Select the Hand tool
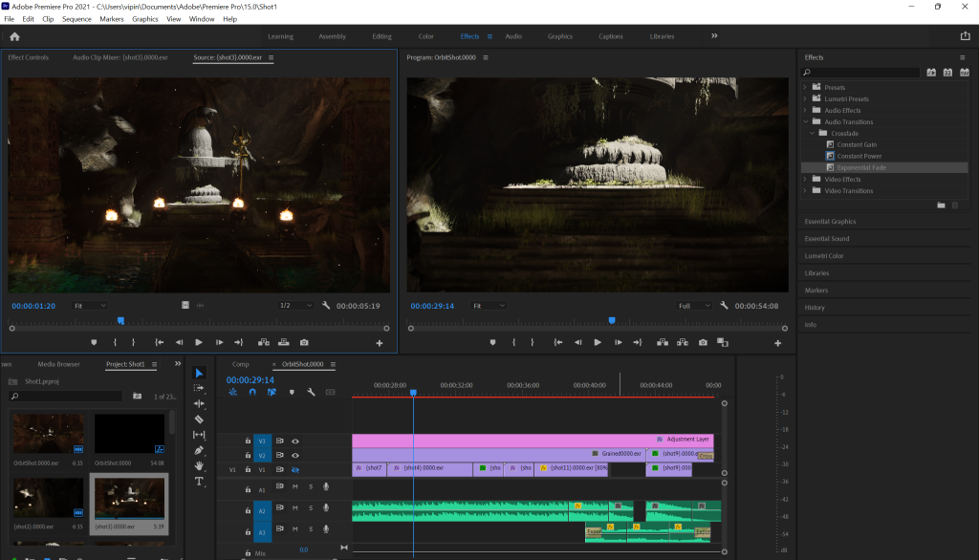The height and width of the screenshot is (560, 979). (199, 465)
